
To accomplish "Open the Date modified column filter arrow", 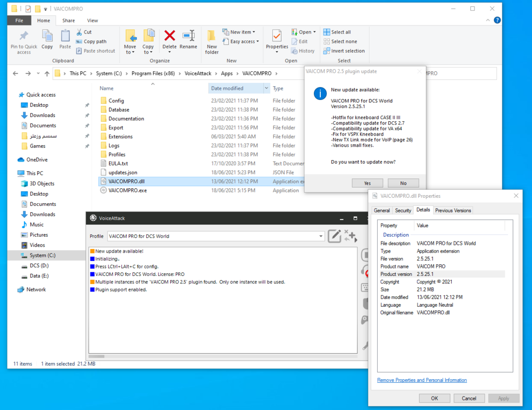I will 267,88.
